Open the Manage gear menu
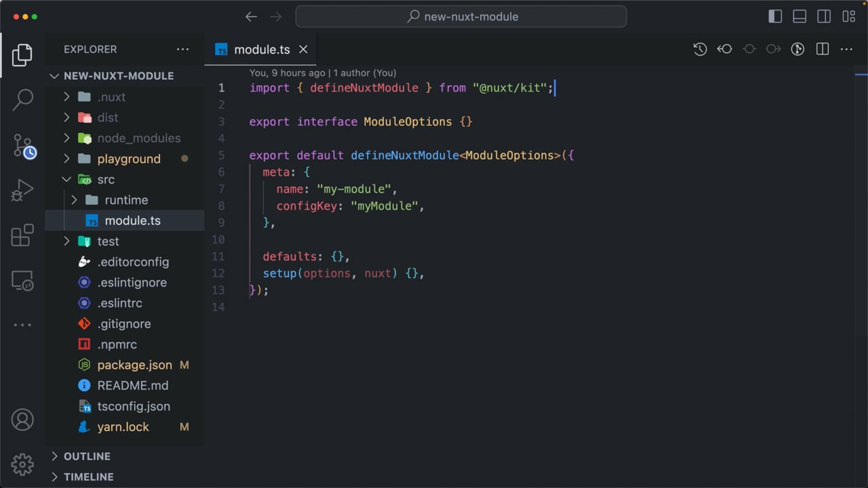The width and height of the screenshot is (868, 488). 22,464
